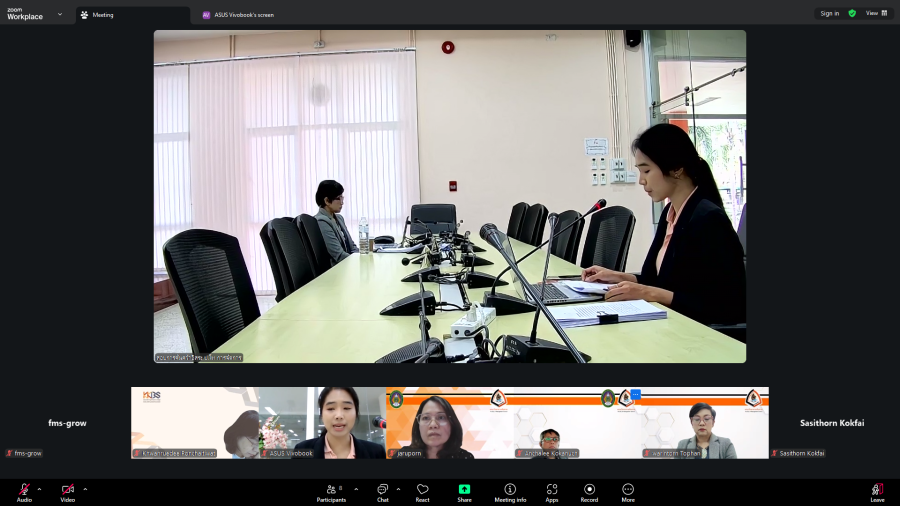This screenshot has width=900, height=506.
Task: Start camera with the Video button
Action: (67, 490)
